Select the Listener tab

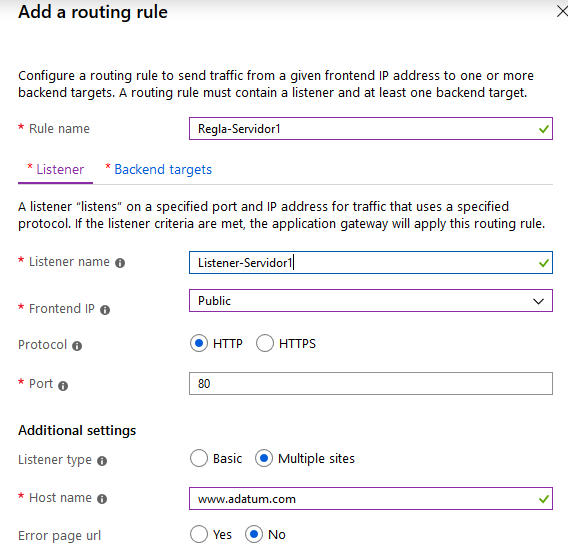click(60, 170)
